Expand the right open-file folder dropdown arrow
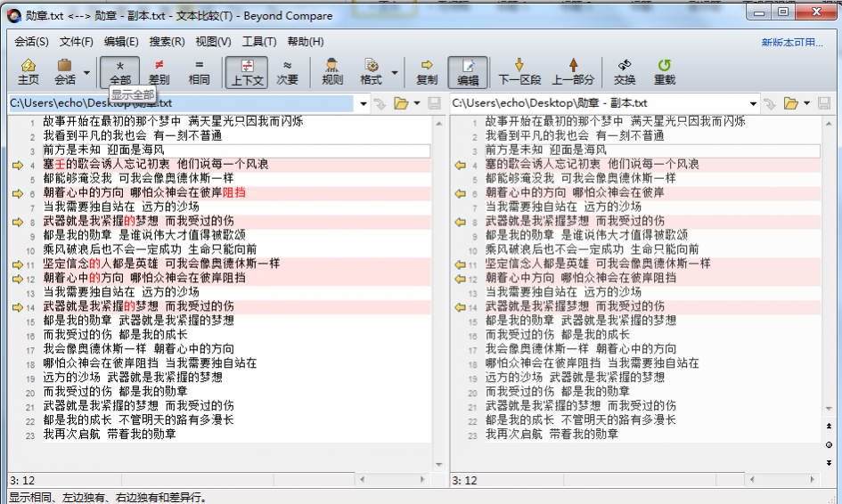The width and height of the screenshot is (842, 504). 806,103
